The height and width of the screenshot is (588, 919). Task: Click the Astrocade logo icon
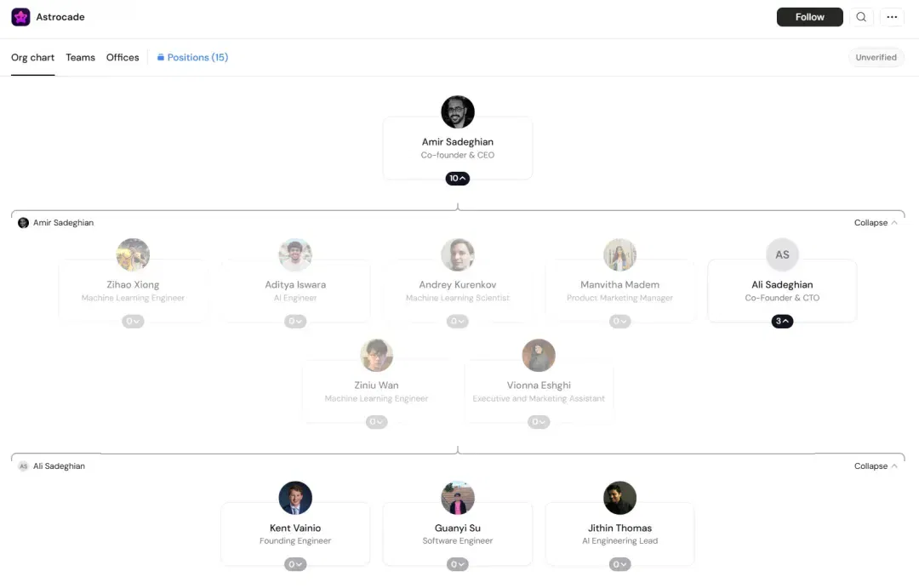[20, 17]
